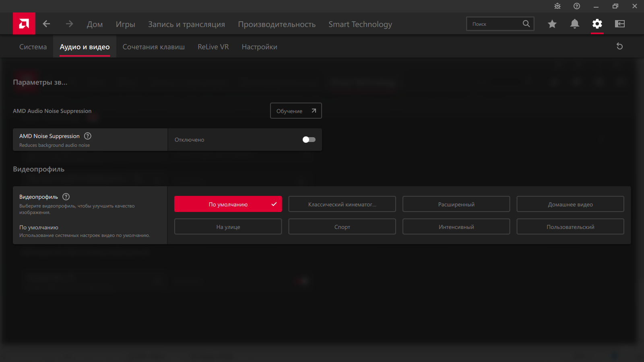This screenshot has width=644, height=362.
Task: Toggle the sidebar panel icon
Action: pyautogui.click(x=620, y=24)
